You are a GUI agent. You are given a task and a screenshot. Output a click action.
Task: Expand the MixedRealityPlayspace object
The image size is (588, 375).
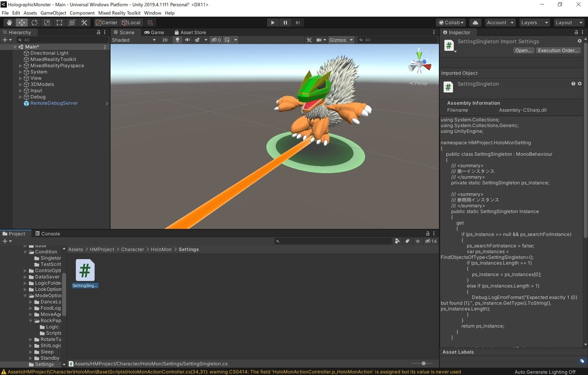point(21,66)
